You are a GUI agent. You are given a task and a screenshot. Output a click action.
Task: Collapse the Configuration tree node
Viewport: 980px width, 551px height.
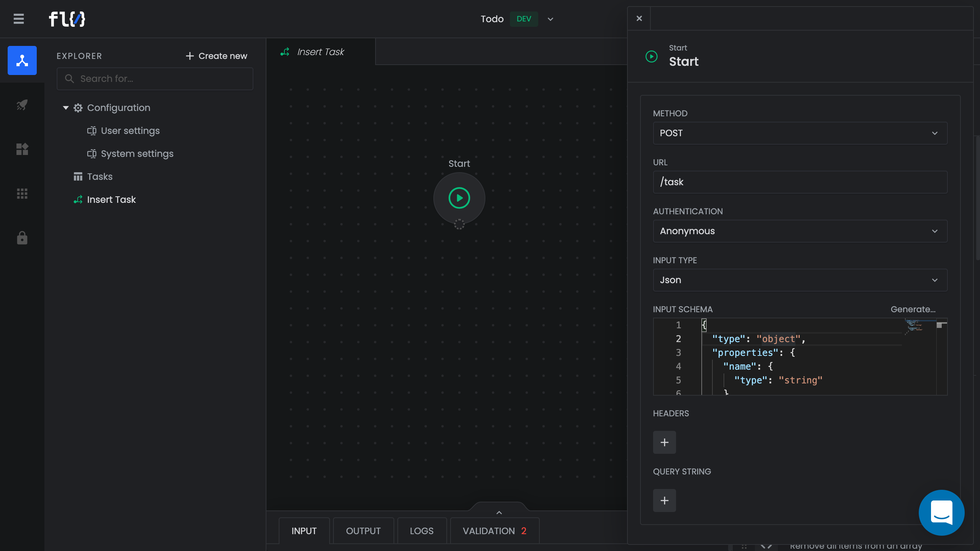click(x=66, y=108)
